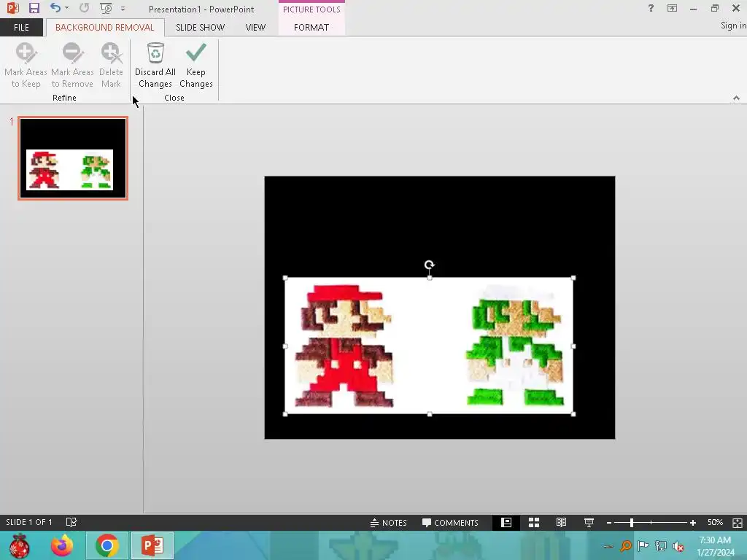
Task: Click the 50% zoom level
Action: 715,522
